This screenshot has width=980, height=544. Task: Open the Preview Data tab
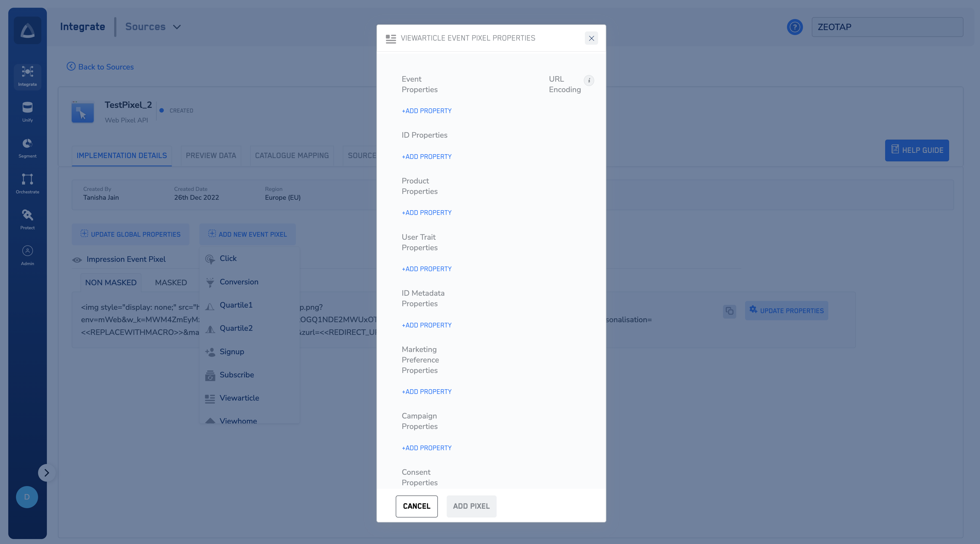pyautogui.click(x=211, y=155)
